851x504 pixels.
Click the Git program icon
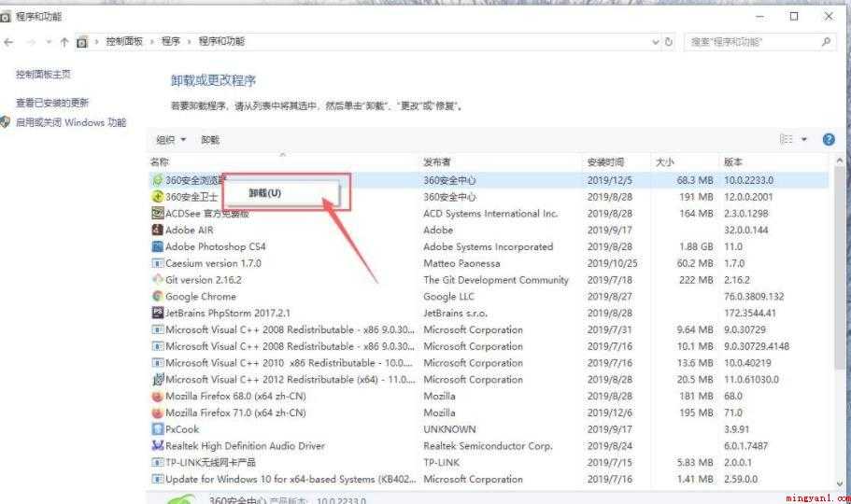pyautogui.click(x=157, y=280)
